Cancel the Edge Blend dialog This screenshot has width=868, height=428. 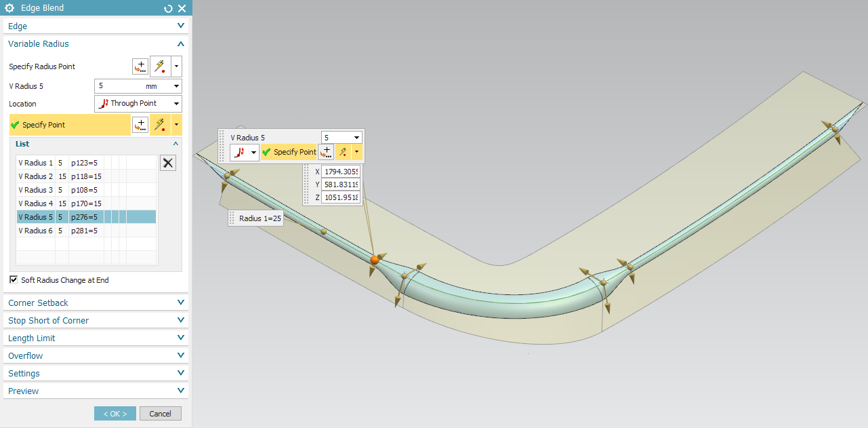point(160,413)
